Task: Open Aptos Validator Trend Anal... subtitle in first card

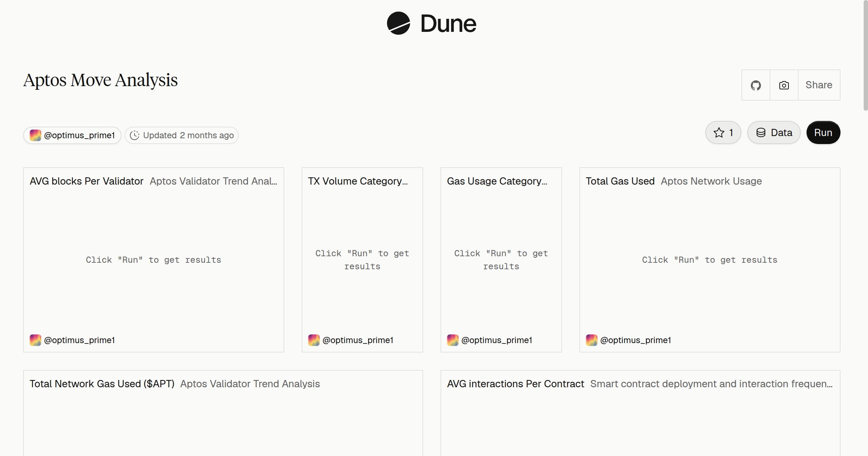Action: tap(213, 181)
